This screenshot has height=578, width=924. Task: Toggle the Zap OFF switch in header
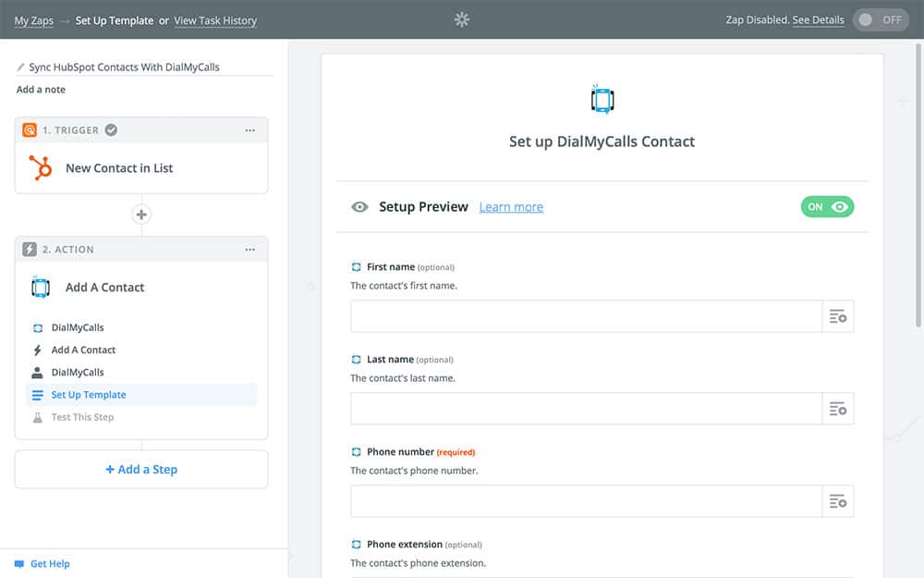(881, 19)
